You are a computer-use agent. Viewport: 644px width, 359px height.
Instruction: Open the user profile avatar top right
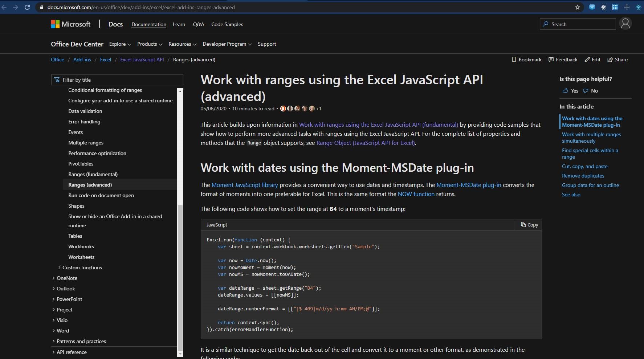[625, 24]
